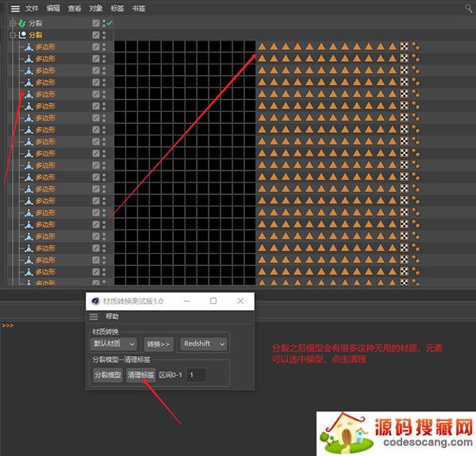This screenshot has width=476, height=456.
Task: Select the green 分裂 object name
Action: (x=36, y=23)
